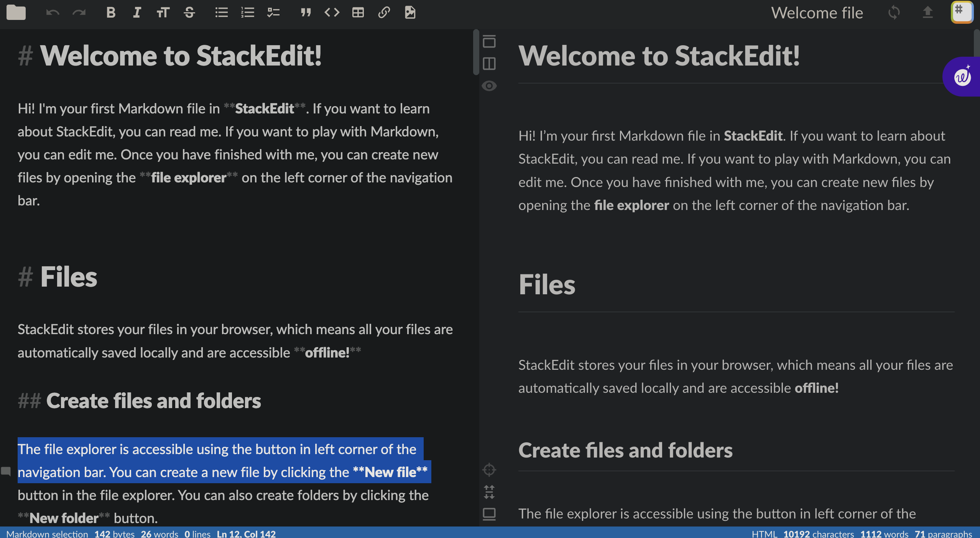Toggle the navigation bar view button

489,41
